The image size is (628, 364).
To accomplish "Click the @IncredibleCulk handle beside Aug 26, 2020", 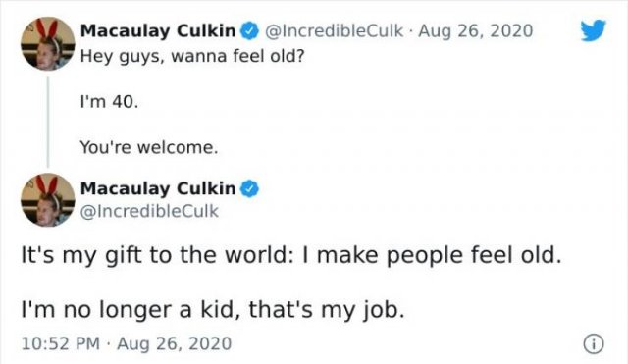I will tap(334, 31).
